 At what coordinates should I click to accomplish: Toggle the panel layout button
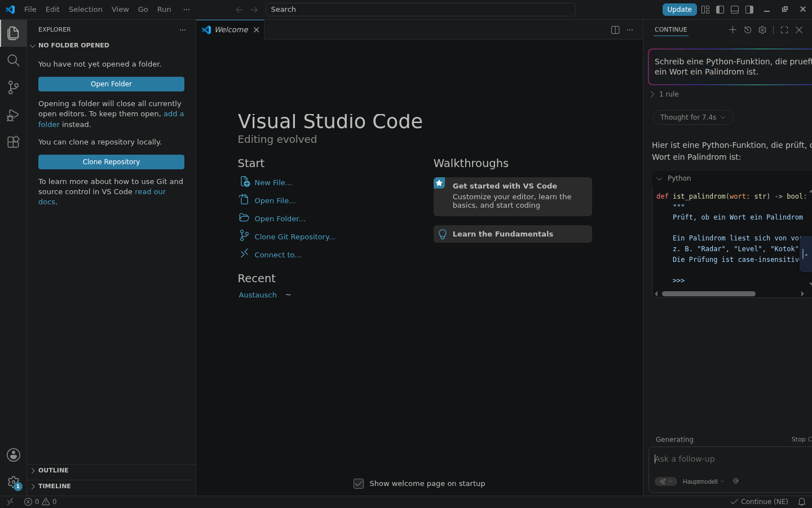tap(735, 10)
